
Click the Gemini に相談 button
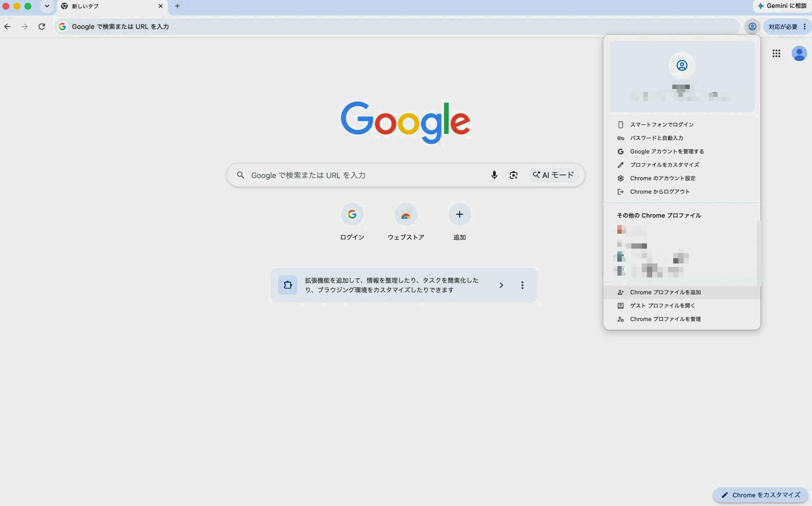pos(782,6)
